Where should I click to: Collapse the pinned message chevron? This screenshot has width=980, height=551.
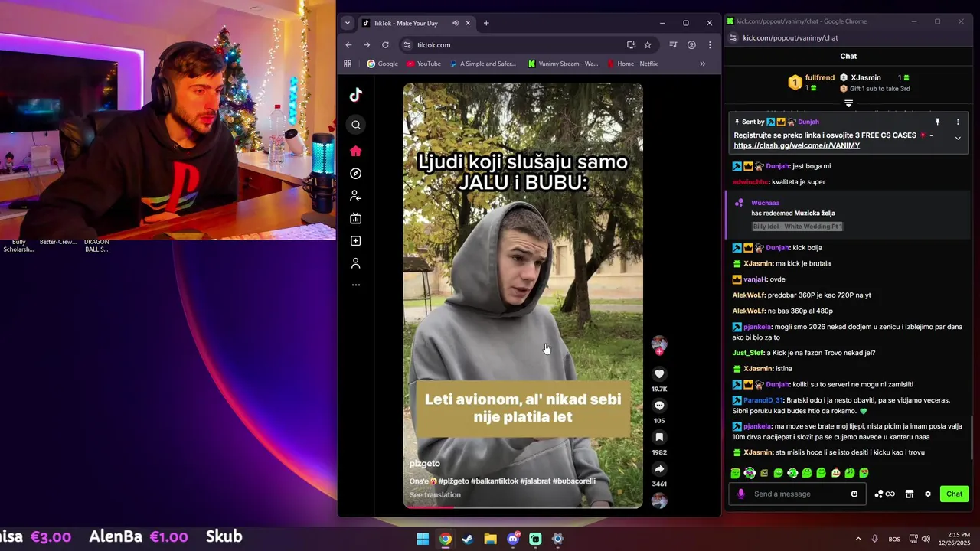(958, 139)
